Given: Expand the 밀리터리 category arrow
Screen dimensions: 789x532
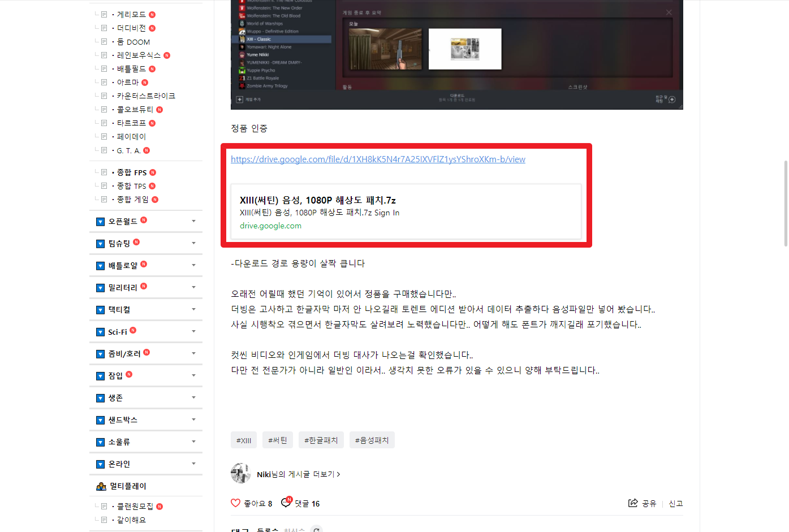Looking at the screenshot, I should pyautogui.click(x=193, y=287).
